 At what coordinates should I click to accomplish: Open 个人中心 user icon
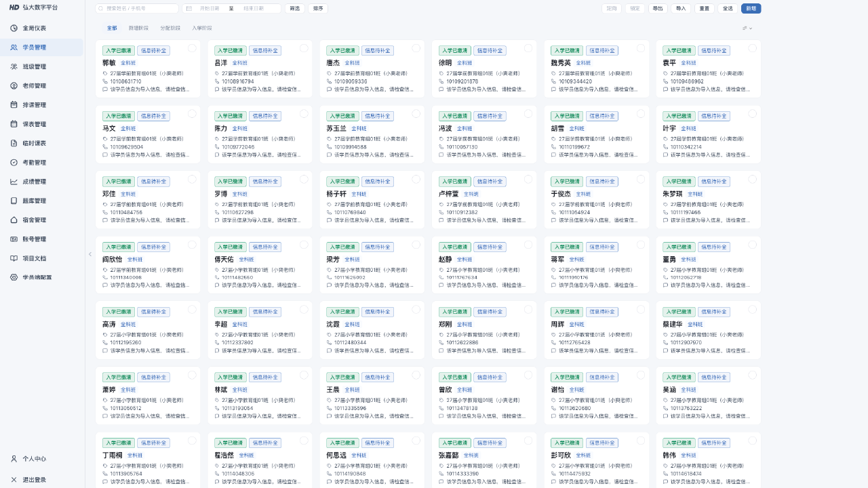click(x=14, y=459)
